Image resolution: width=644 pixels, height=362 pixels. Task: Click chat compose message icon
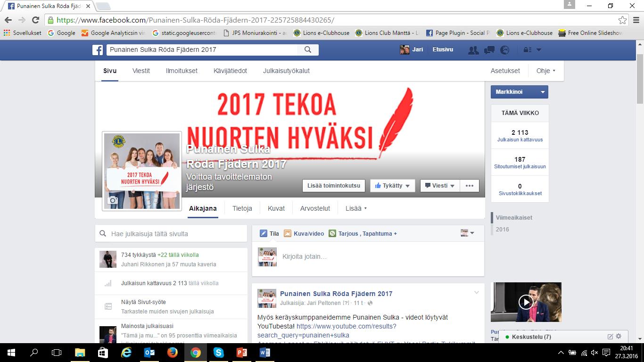point(610,337)
